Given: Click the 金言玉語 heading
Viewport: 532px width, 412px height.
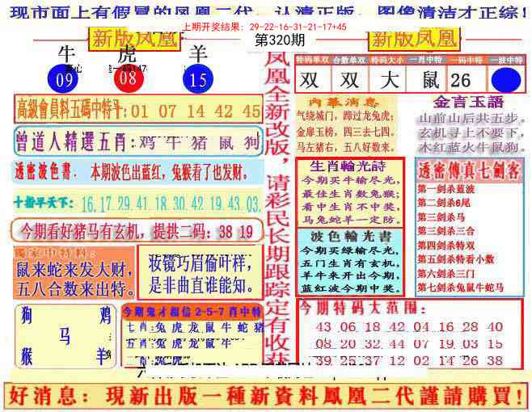Looking at the screenshot, I should pyautogui.click(x=467, y=103).
